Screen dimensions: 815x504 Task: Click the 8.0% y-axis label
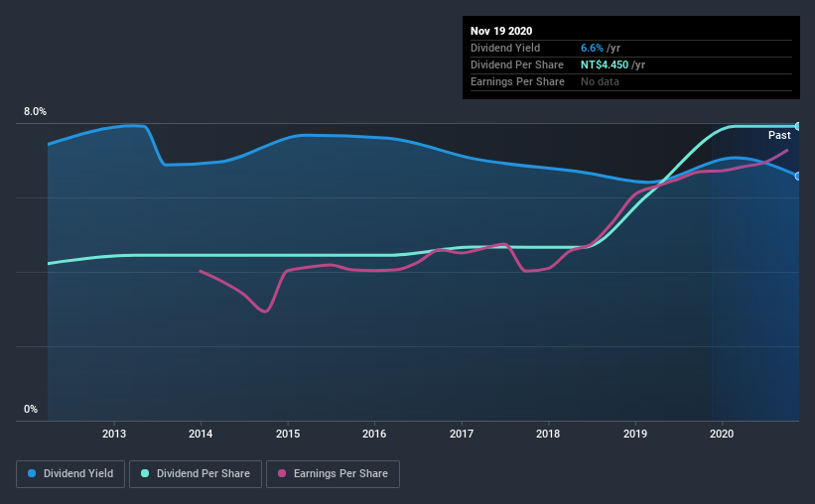[x=35, y=112]
